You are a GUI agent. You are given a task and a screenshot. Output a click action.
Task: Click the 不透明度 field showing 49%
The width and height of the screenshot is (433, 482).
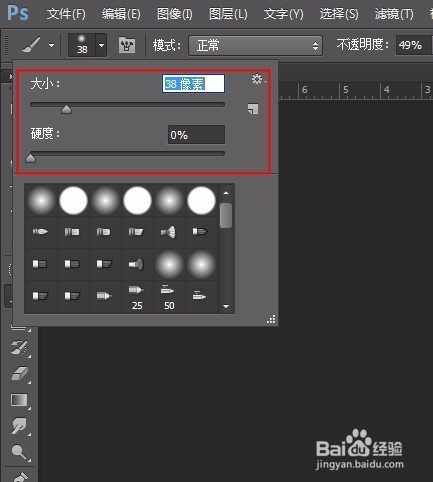(414, 45)
